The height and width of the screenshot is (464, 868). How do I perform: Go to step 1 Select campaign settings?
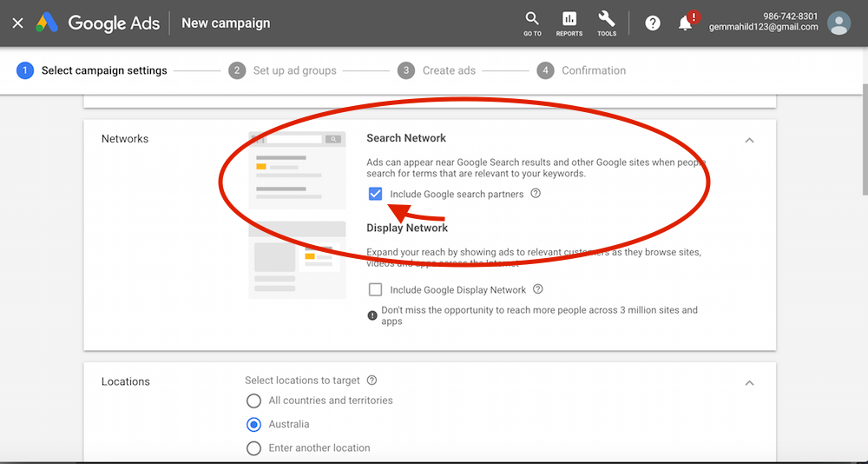pos(92,70)
